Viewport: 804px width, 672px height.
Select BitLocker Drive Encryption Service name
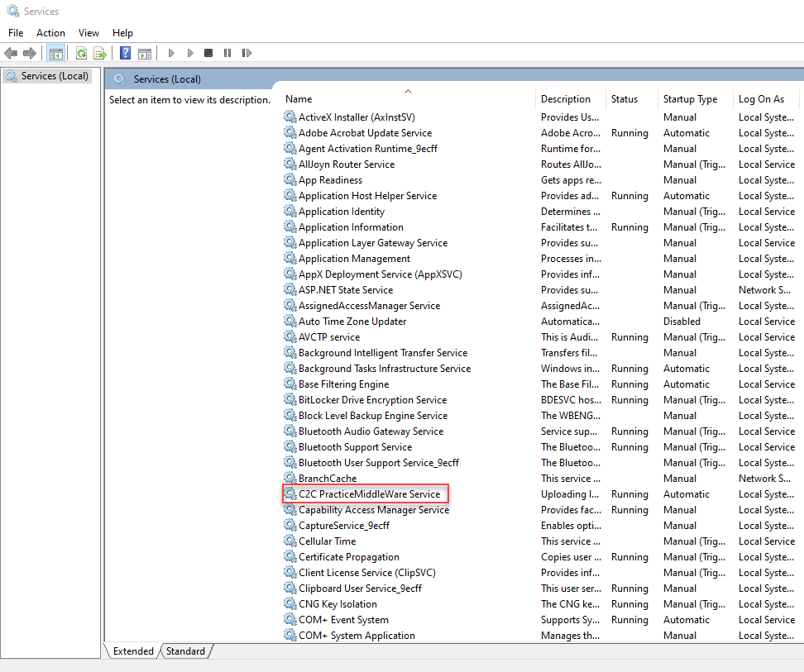tap(373, 399)
